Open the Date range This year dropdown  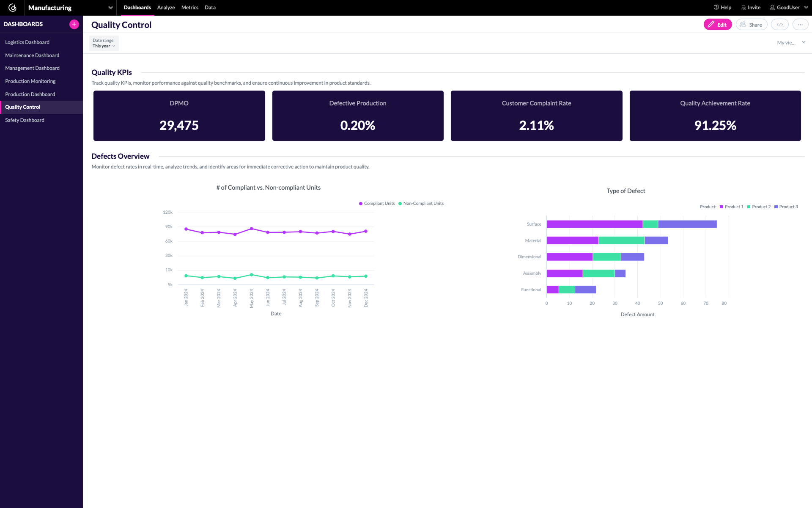(103, 43)
